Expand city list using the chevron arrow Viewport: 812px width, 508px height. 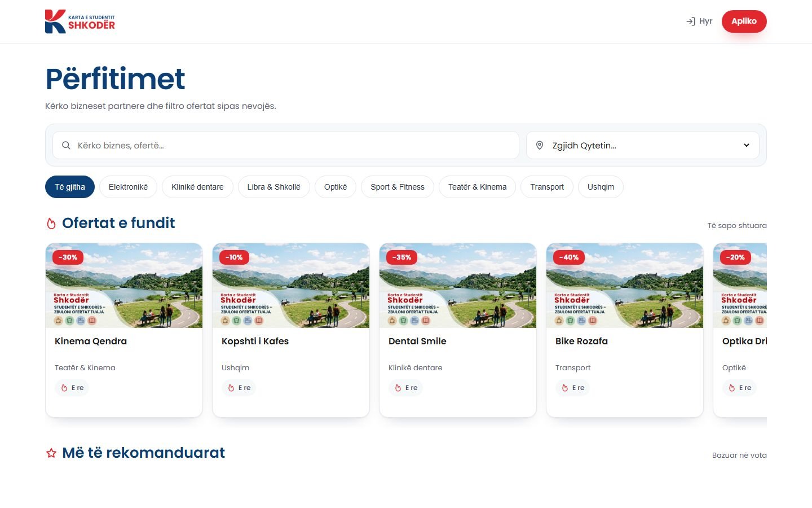pos(747,146)
